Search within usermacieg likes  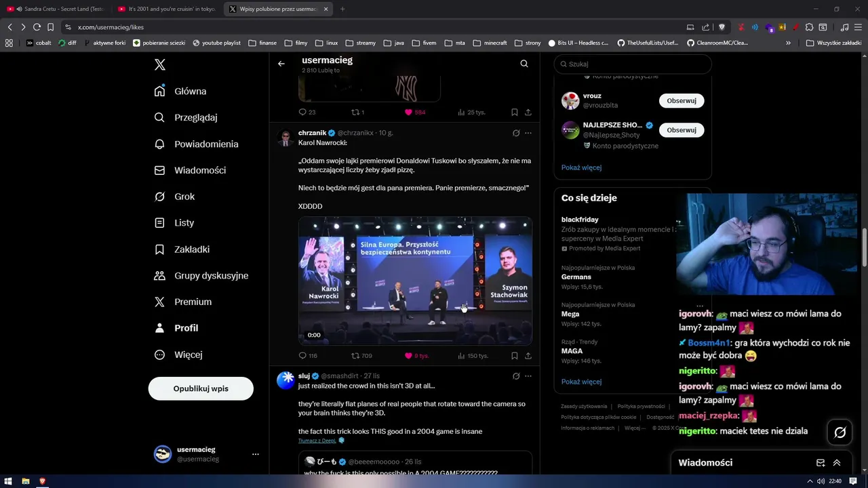pos(524,64)
